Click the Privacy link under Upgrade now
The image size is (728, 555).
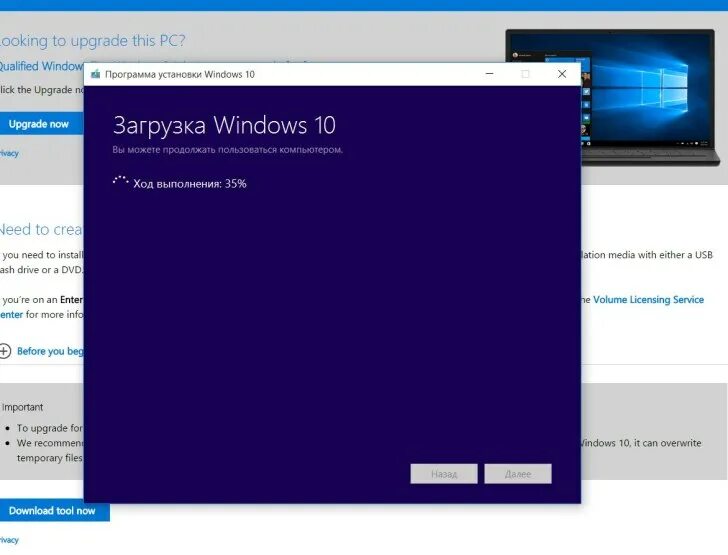(x=9, y=153)
